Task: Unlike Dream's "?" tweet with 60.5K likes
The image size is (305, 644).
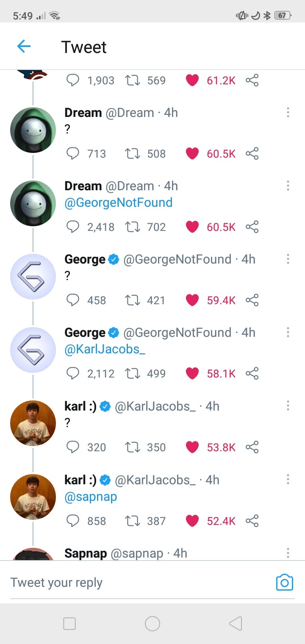Action: coord(192,153)
